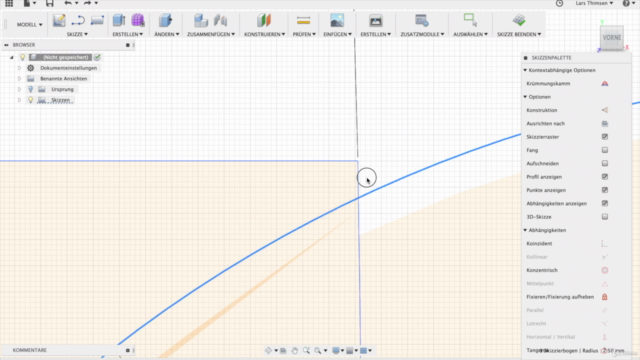Click the add-ins icon above Zusatzmodule

(422, 20)
